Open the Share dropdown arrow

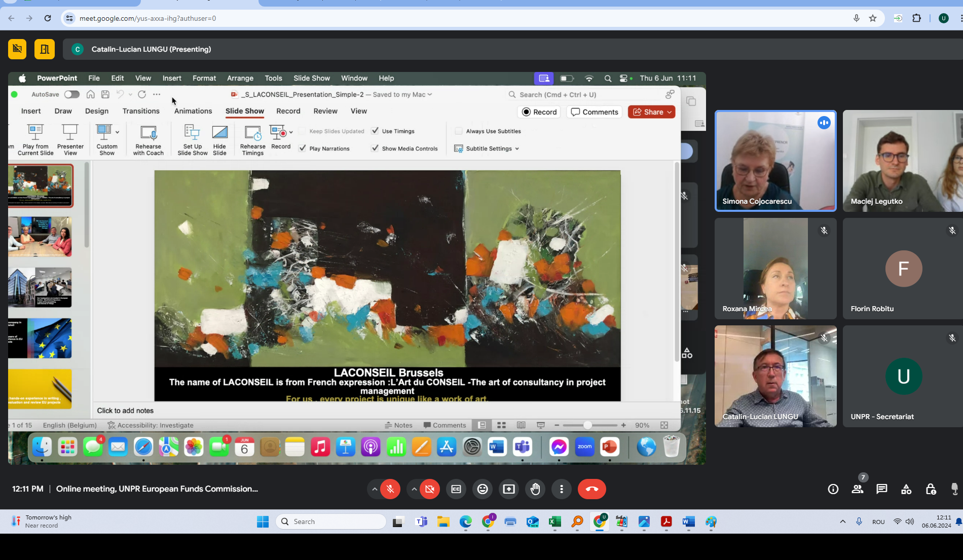(670, 112)
